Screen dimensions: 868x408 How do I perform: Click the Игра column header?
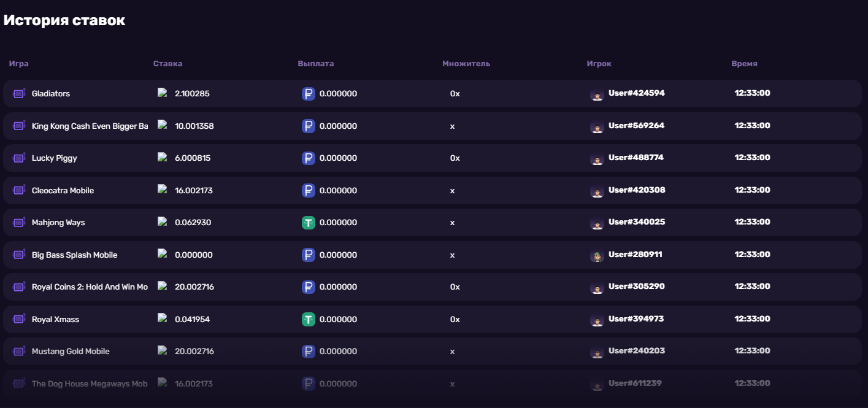19,64
